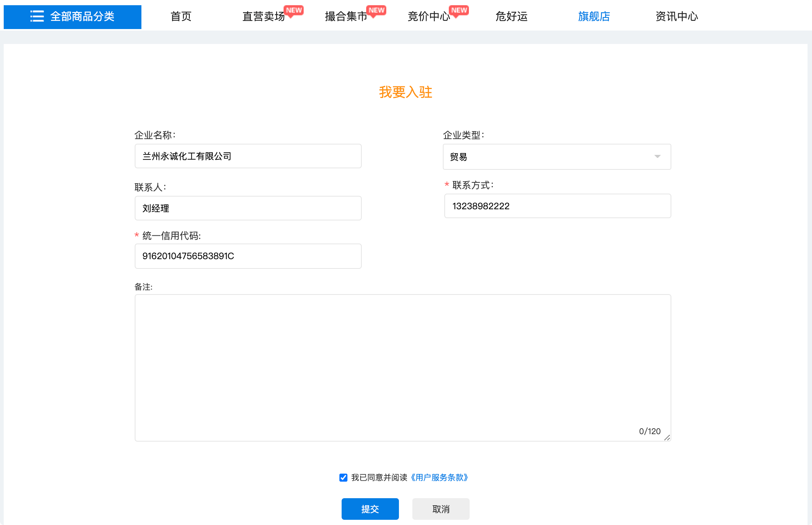The image size is (812, 525).
Task: Click the 取消 button
Action: click(x=441, y=509)
